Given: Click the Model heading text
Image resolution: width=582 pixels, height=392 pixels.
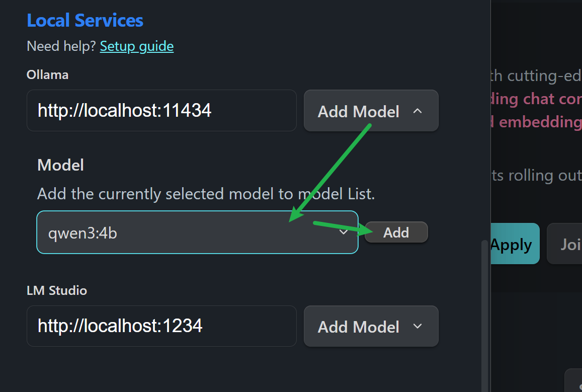Looking at the screenshot, I should click(x=60, y=165).
